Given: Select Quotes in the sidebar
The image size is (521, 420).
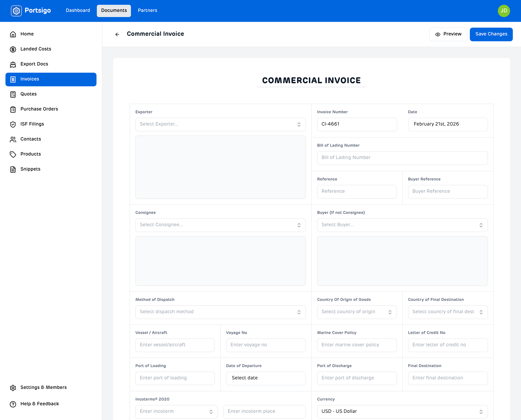Looking at the screenshot, I should (x=51, y=94).
